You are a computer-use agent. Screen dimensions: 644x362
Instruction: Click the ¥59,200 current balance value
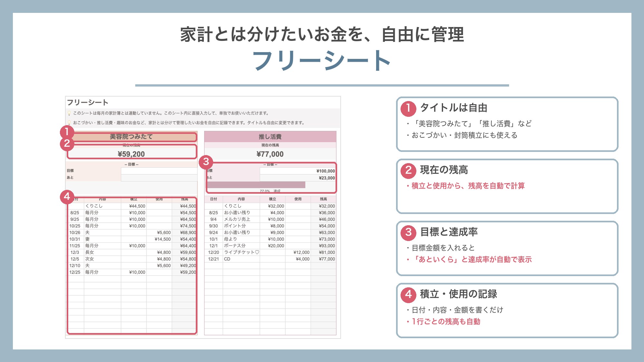pyautogui.click(x=131, y=154)
